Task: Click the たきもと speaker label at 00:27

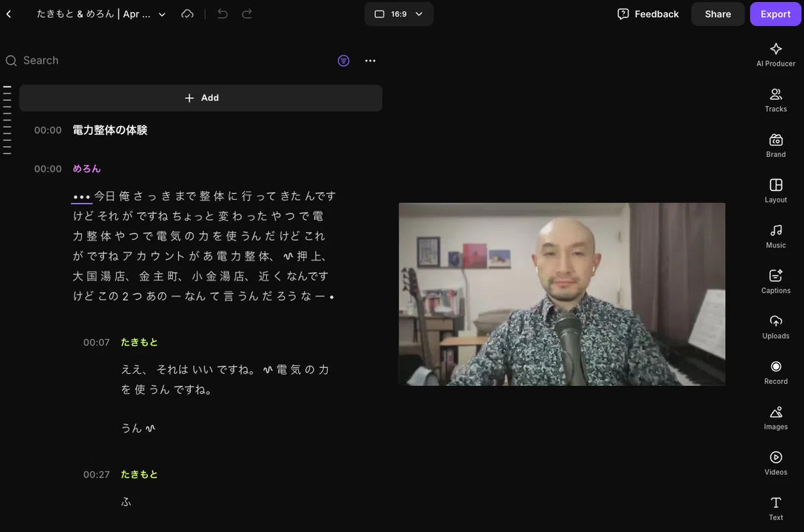Action: [139, 474]
